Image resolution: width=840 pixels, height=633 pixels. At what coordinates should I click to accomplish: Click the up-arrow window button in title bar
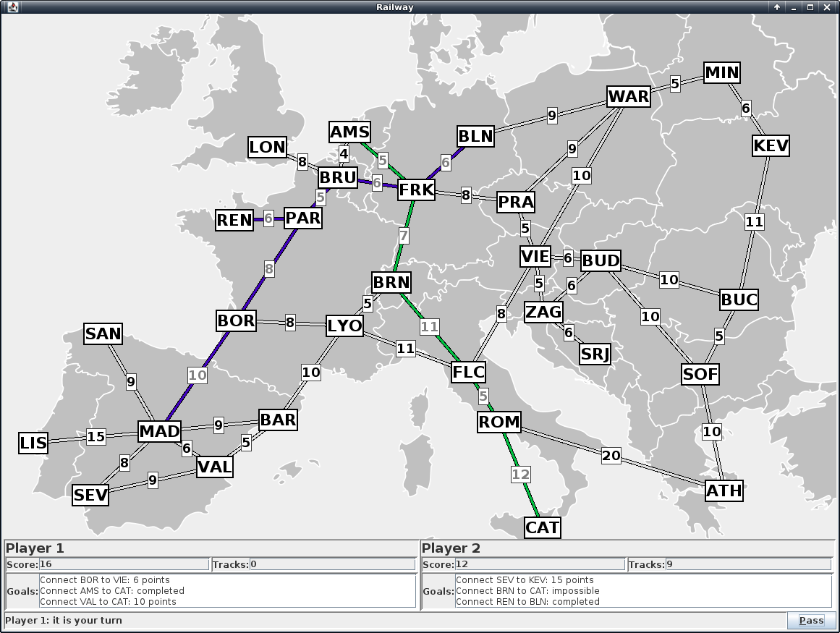(x=777, y=7)
